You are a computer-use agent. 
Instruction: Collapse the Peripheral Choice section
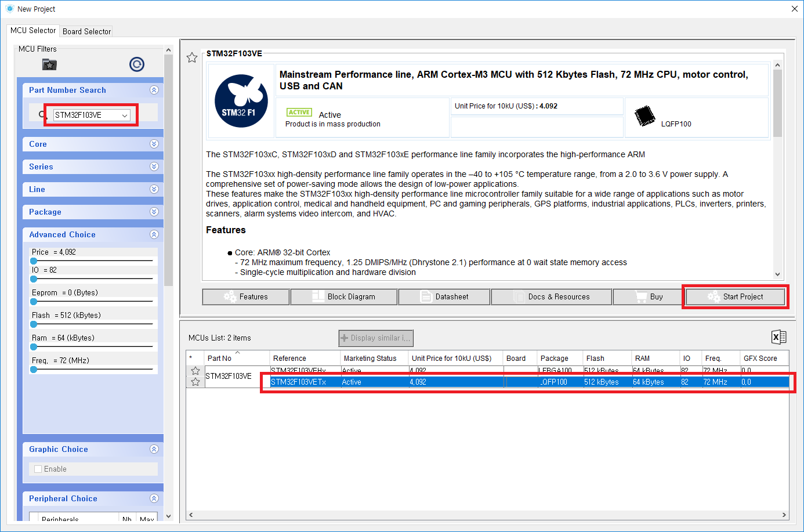(154, 498)
